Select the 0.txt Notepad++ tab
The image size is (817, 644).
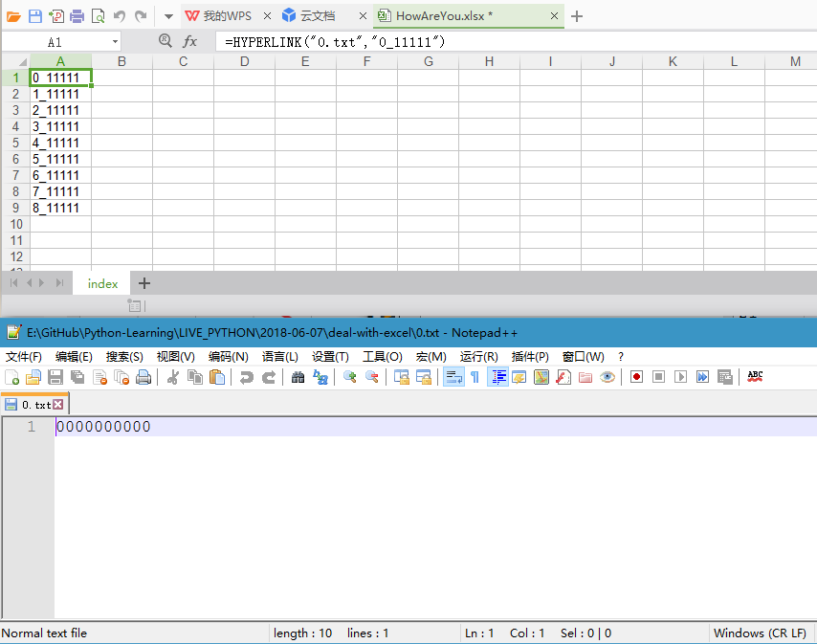click(x=34, y=405)
